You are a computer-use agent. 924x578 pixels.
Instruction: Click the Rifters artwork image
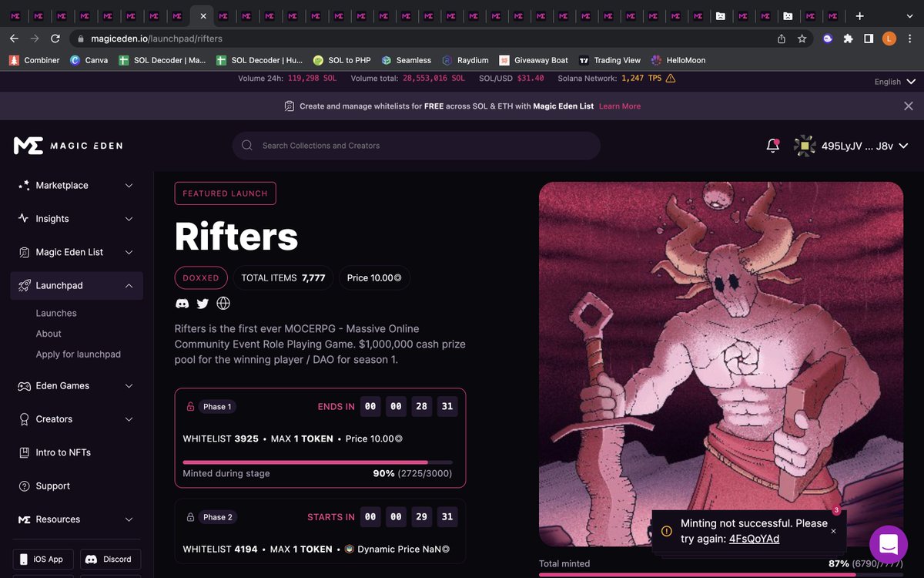721,364
